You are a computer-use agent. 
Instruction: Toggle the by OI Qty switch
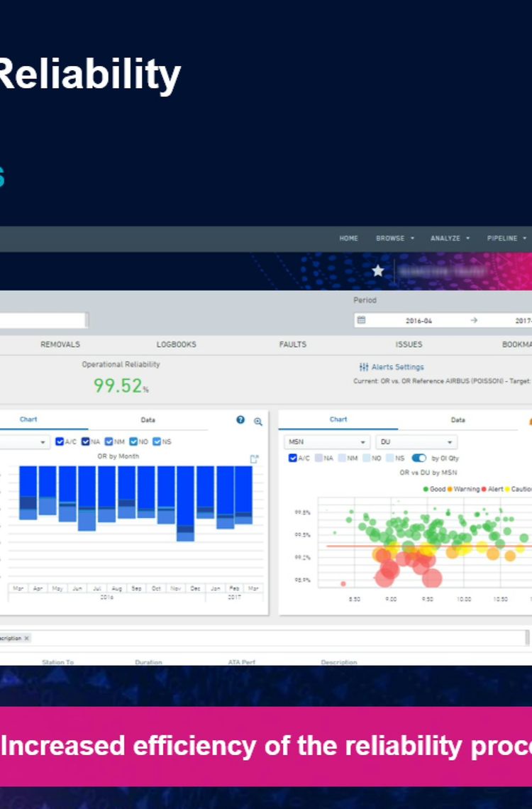tap(419, 458)
